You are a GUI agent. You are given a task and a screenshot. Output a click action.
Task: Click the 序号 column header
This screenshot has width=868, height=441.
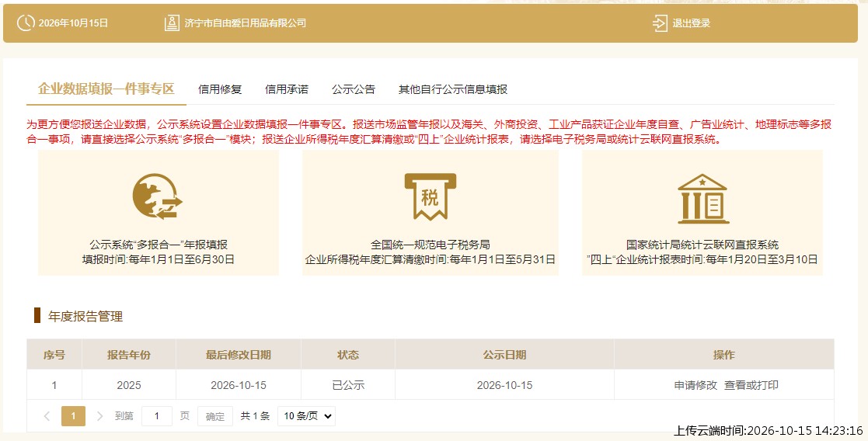click(x=54, y=355)
